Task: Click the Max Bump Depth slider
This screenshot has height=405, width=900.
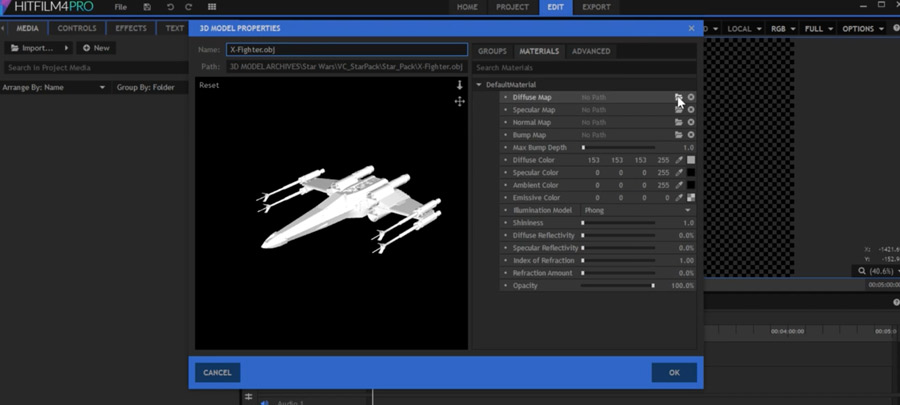Action: (x=618, y=147)
